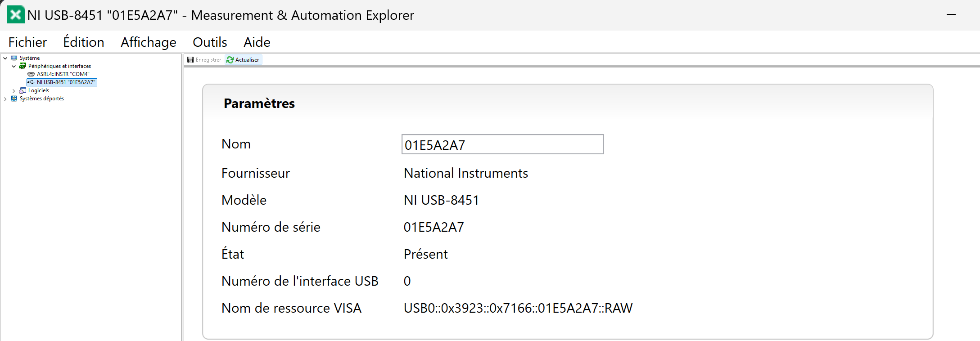The height and width of the screenshot is (341, 980).
Task: Click the NI MAX application logo icon
Action: click(16, 15)
